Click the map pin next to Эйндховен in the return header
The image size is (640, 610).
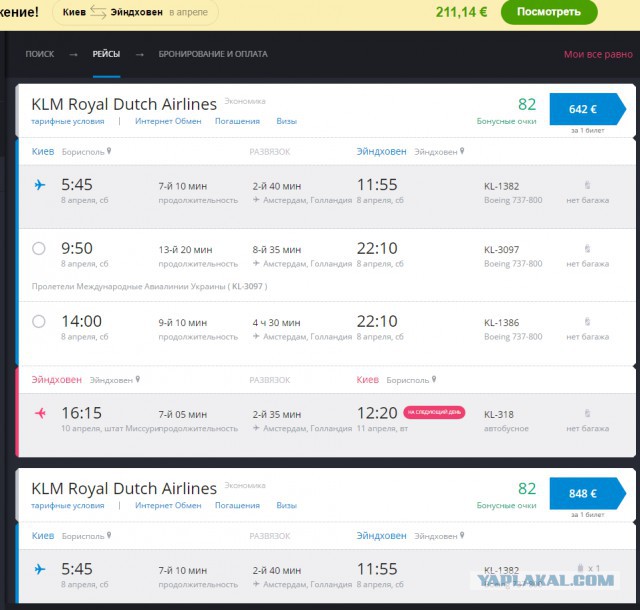point(138,379)
